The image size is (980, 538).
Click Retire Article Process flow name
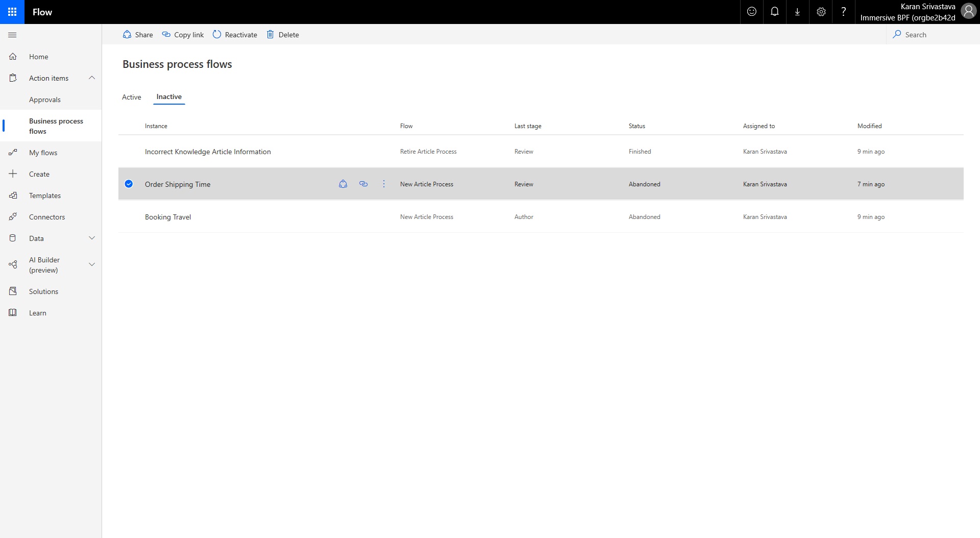tap(428, 152)
